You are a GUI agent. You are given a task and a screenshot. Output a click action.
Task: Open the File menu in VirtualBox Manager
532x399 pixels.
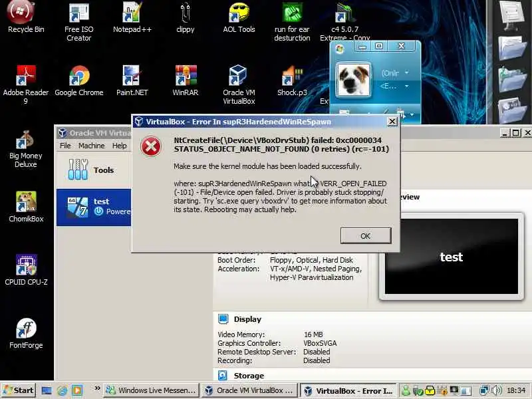tap(65, 146)
